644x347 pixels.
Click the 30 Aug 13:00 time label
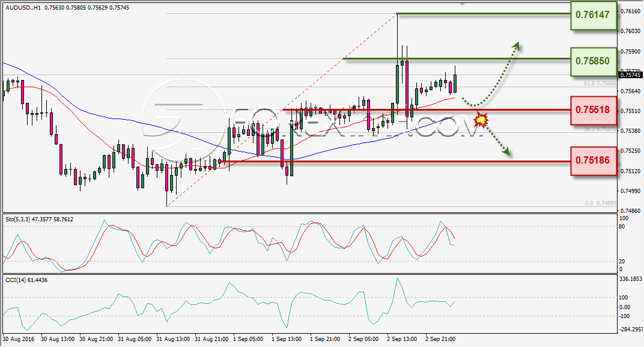(x=58, y=339)
